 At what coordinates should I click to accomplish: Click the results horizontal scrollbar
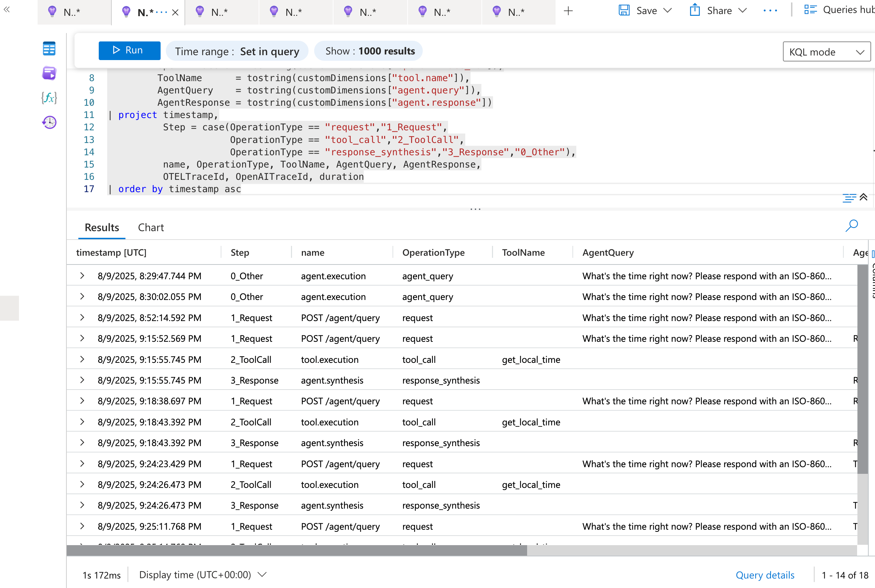[x=297, y=550]
